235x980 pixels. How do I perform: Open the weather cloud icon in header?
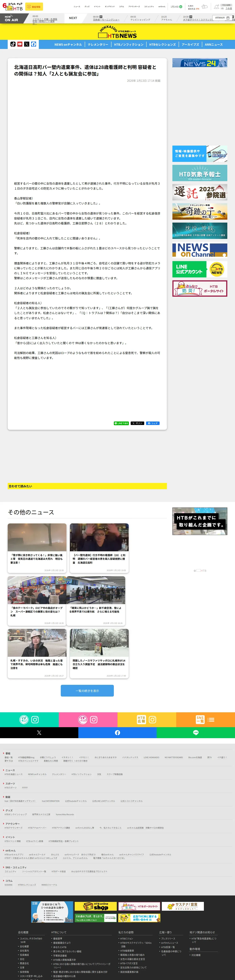pos(205,6)
